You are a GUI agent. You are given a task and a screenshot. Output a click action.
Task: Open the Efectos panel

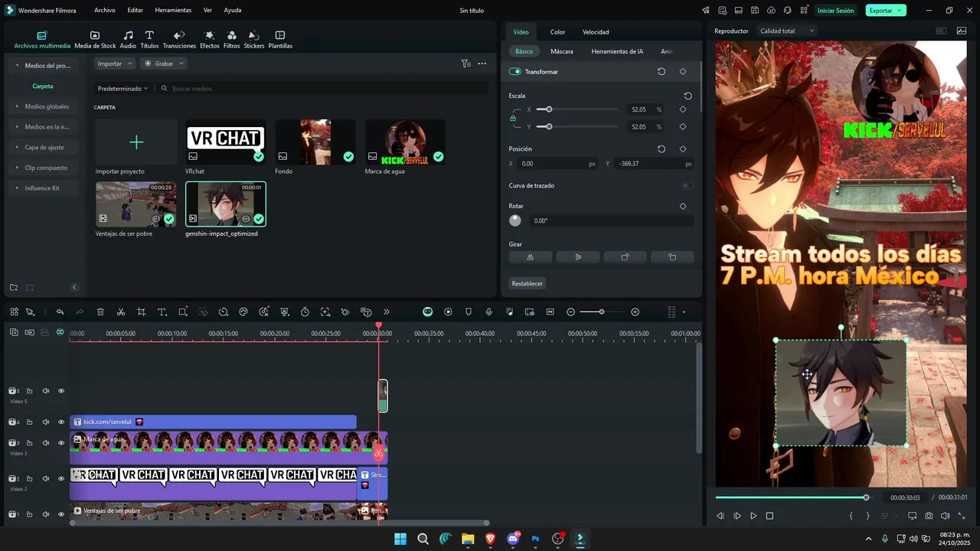(210, 40)
